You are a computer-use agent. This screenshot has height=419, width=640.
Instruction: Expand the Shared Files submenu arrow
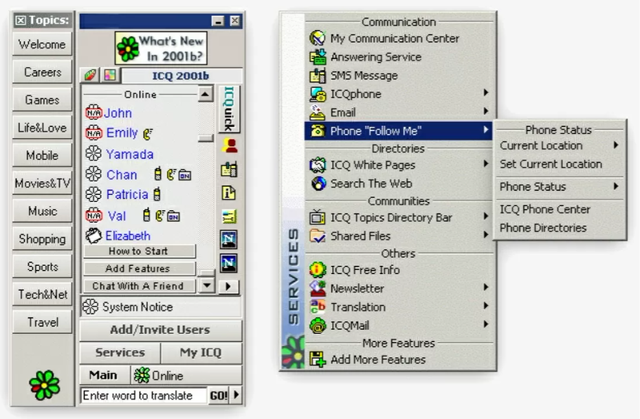click(x=485, y=235)
